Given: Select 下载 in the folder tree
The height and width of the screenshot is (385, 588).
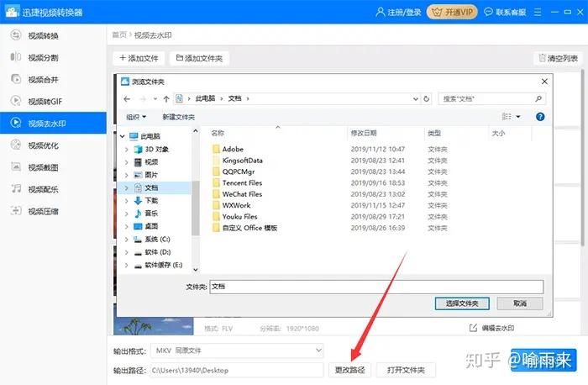Looking at the screenshot, I should [151, 200].
